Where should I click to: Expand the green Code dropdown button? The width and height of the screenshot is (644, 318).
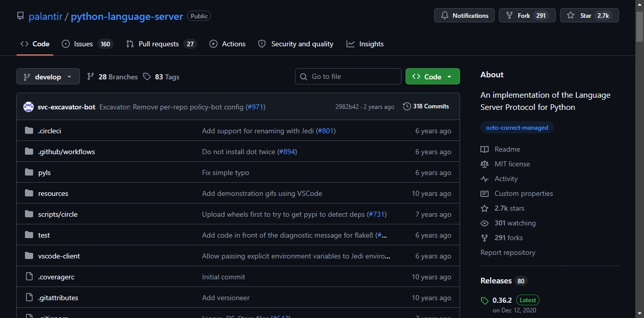(x=433, y=76)
